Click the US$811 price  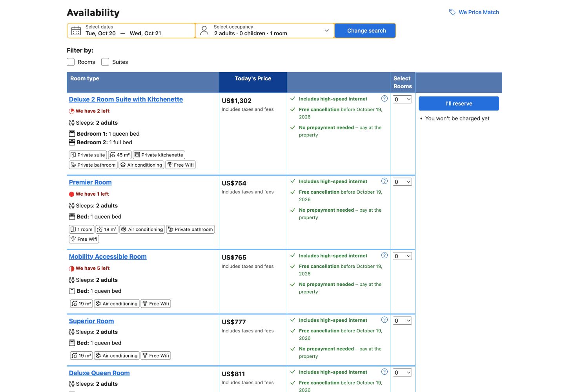[x=233, y=374]
